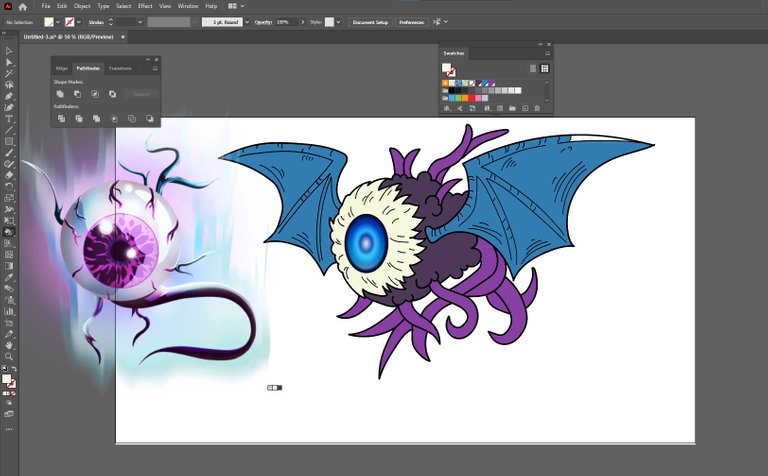Click the Preferences button
This screenshot has height=476, width=768.
point(411,22)
